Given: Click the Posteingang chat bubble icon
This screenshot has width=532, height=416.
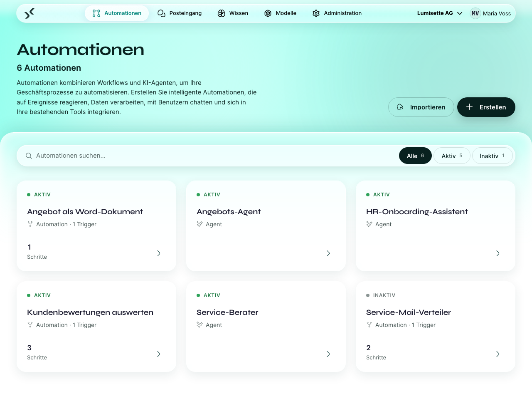Looking at the screenshot, I should 161,13.
